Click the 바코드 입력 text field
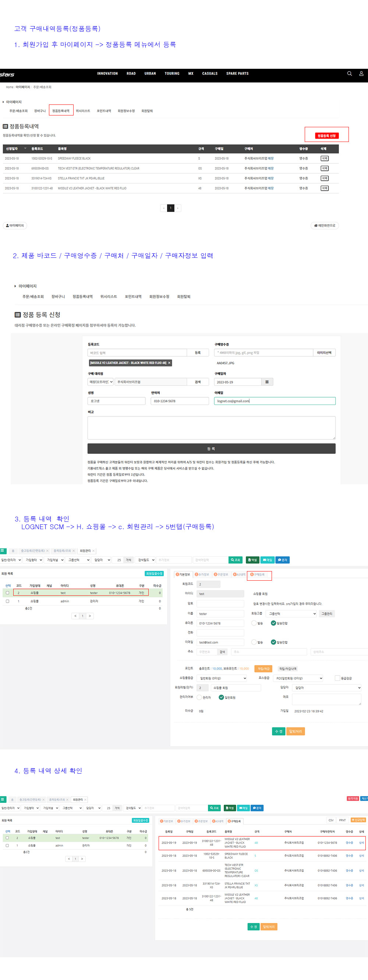This screenshot has width=368, height=980. tap(137, 353)
